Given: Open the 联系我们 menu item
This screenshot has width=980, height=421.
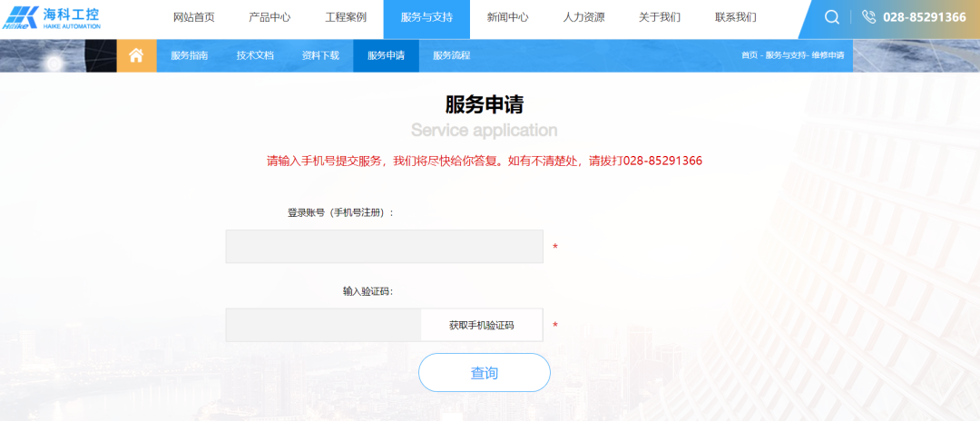Looking at the screenshot, I should (x=736, y=17).
